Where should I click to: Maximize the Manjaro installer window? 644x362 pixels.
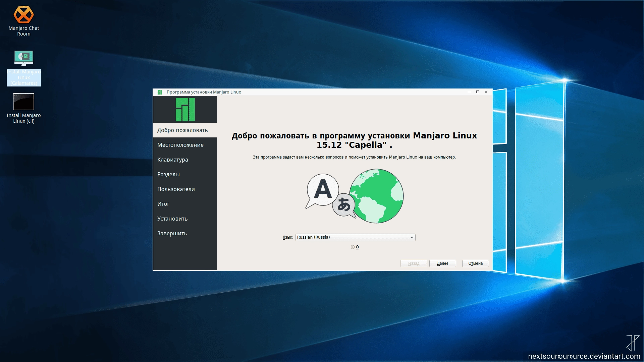(x=477, y=92)
